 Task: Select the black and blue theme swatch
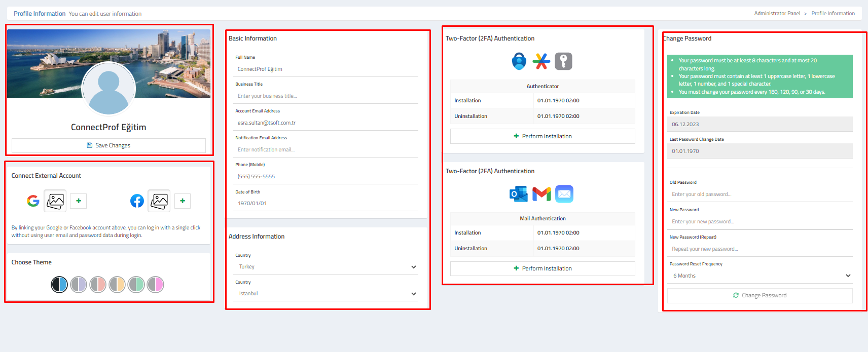[x=59, y=285]
